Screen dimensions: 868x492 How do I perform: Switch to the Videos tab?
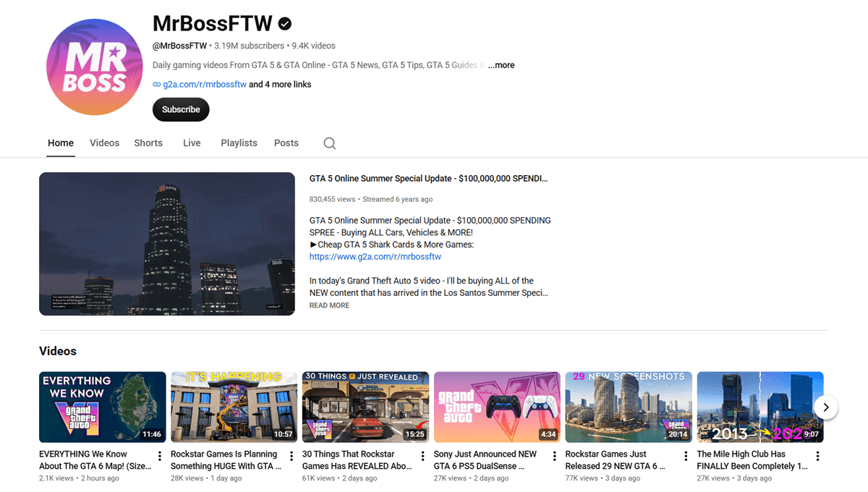tap(104, 143)
